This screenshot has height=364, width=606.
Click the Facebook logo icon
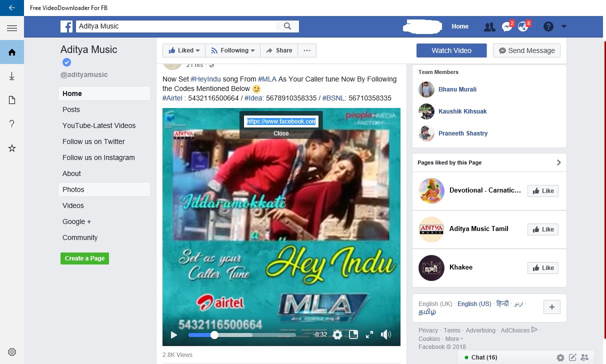(x=66, y=26)
